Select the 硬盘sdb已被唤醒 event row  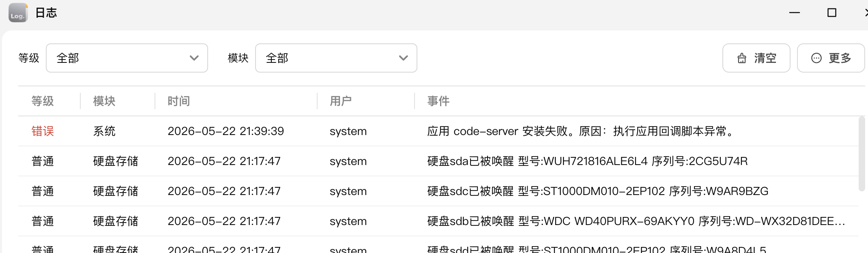point(438,221)
